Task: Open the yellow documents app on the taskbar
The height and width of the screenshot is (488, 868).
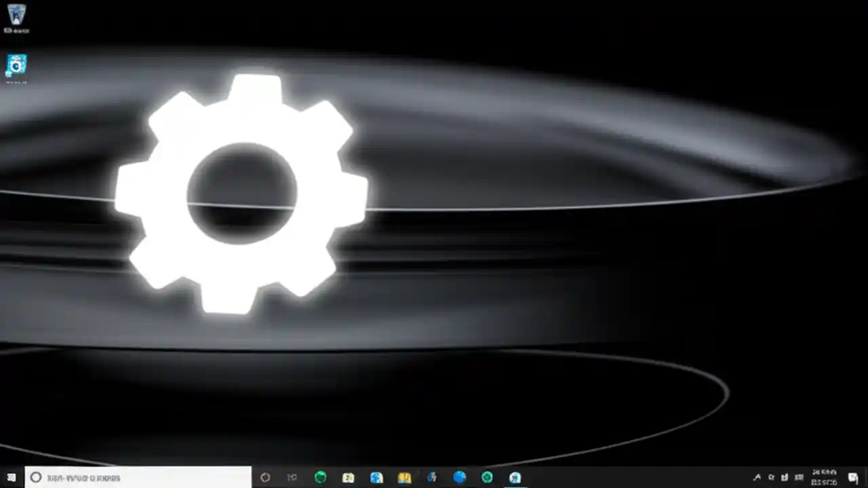Action: click(x=404, y=478)
